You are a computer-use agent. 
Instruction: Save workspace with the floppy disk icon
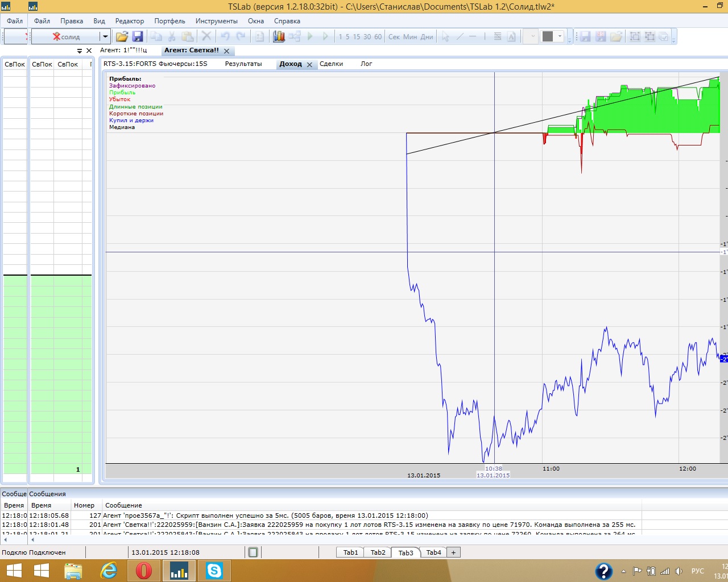(138, 36)
